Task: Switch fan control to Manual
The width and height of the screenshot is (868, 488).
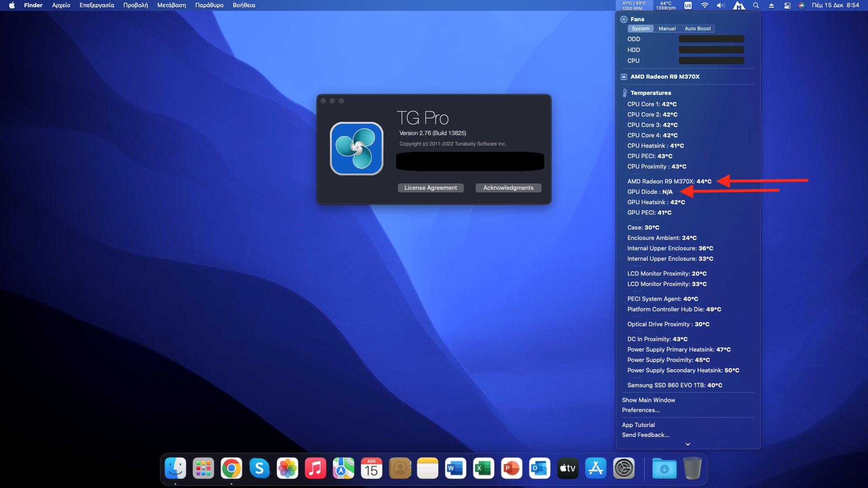Action: coord(667,28)
